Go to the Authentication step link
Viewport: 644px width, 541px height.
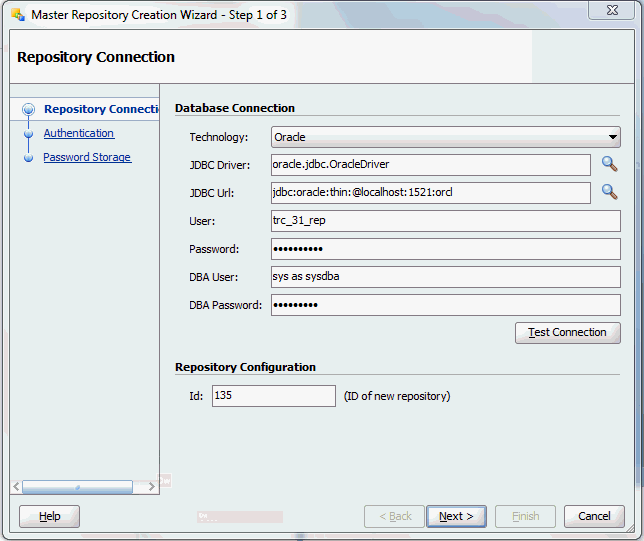[x=79, y=133]
